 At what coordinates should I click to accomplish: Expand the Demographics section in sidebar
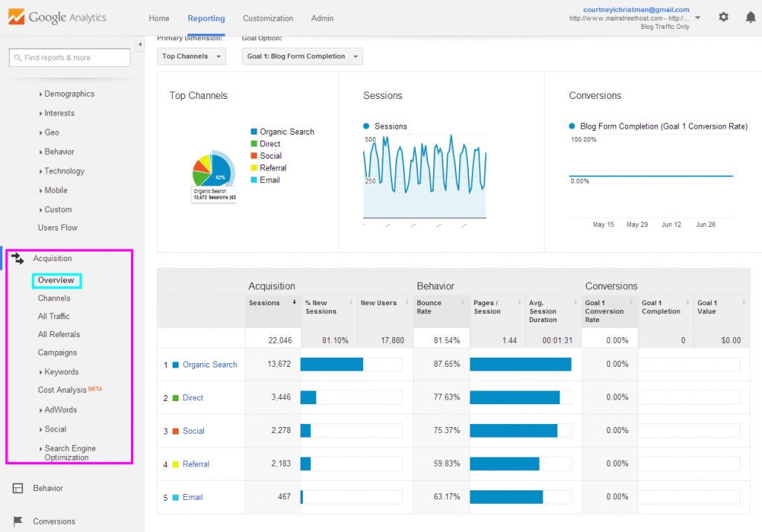[71, 94]
